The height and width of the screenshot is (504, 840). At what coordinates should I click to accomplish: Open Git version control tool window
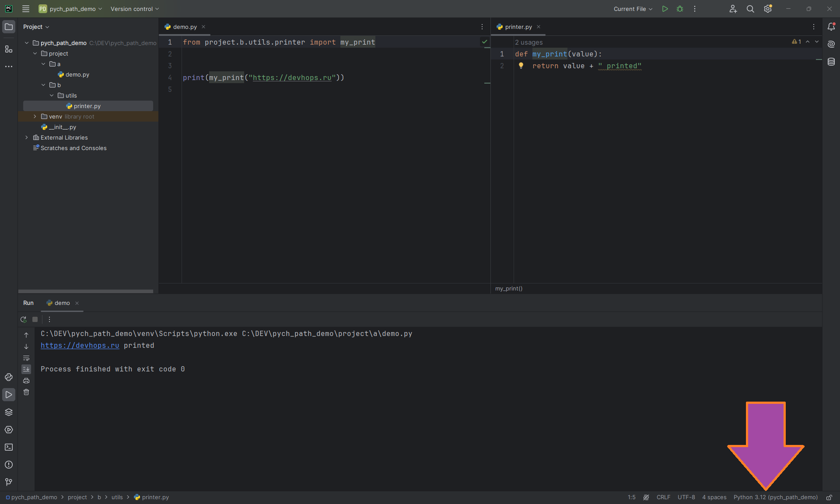coord(9,482)
